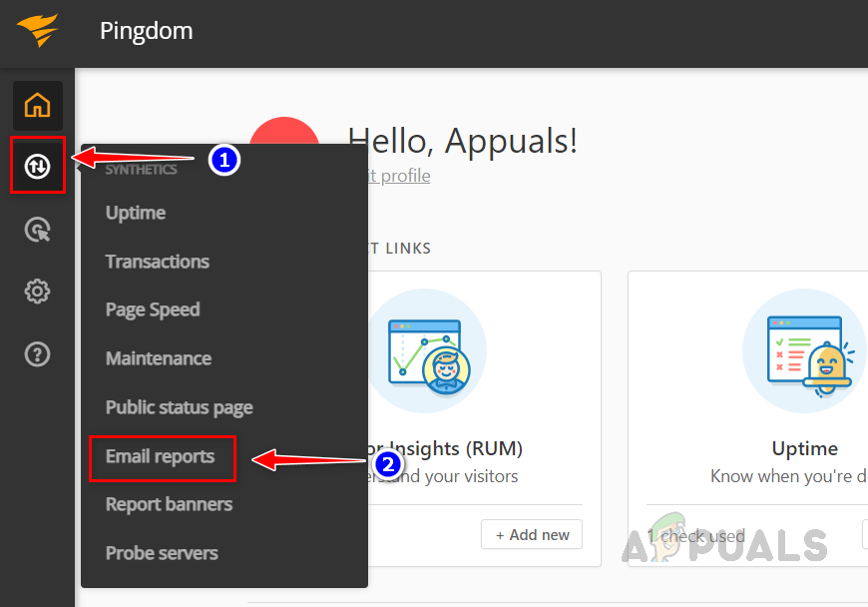Go to Report banners
This screenshot has width=868, height=607.
(169, 504)
